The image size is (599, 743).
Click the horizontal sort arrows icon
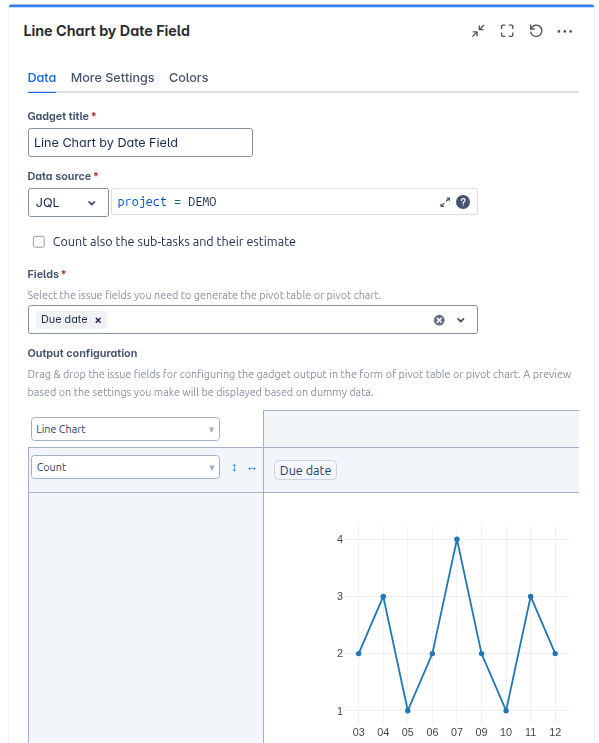click(252, 468)
